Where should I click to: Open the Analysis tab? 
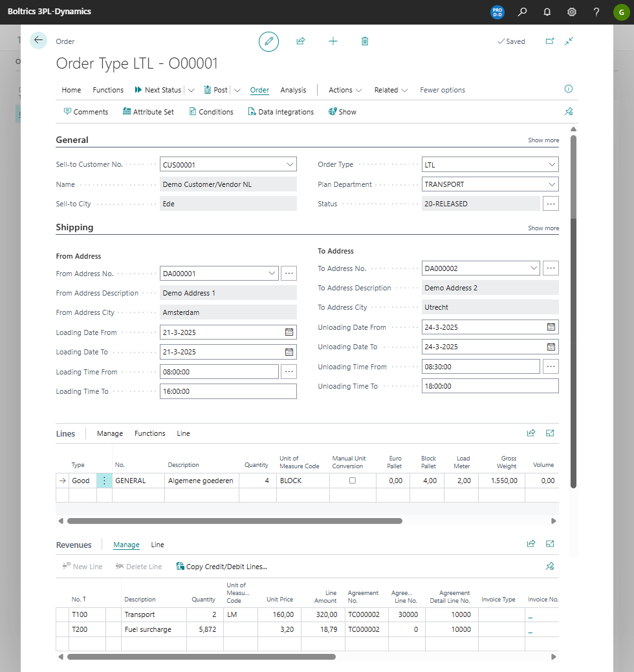click(293, 90)
